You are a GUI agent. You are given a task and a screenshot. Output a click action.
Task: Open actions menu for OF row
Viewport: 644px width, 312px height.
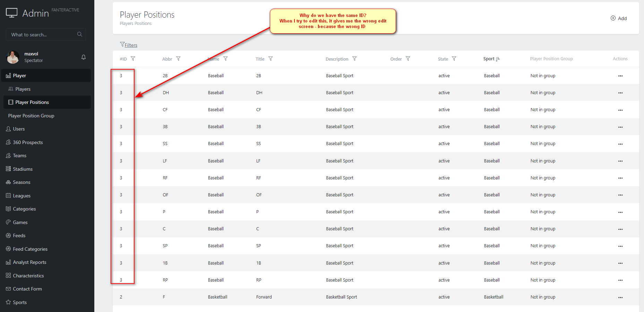[x=620, y=195]
